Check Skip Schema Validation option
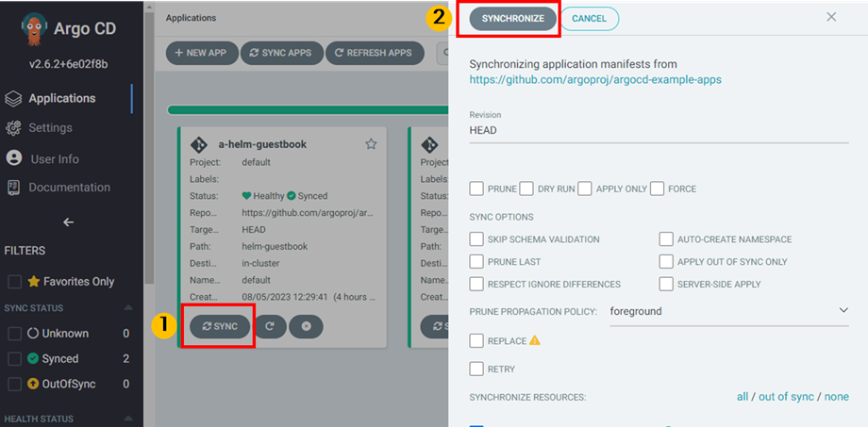 click(x=476, y=238)
